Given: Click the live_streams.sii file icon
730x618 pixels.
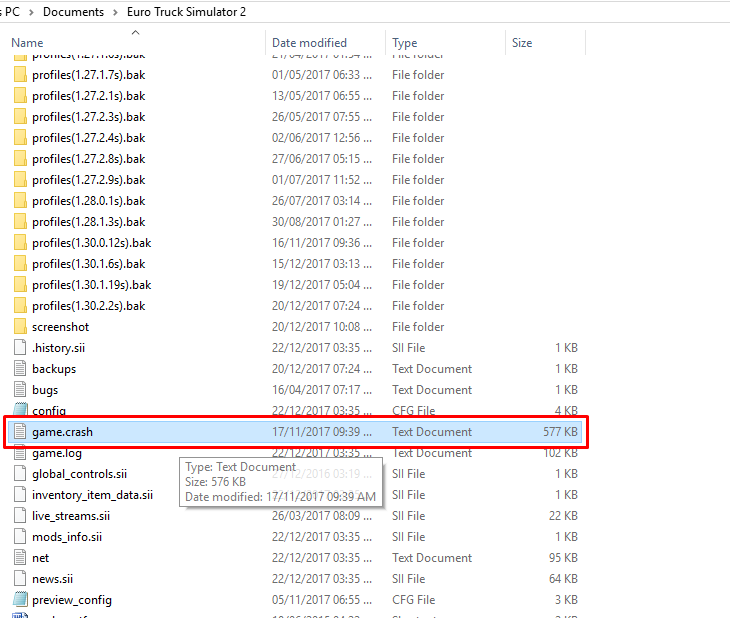Looking at the screenshot, I should [x=20, y=516].
